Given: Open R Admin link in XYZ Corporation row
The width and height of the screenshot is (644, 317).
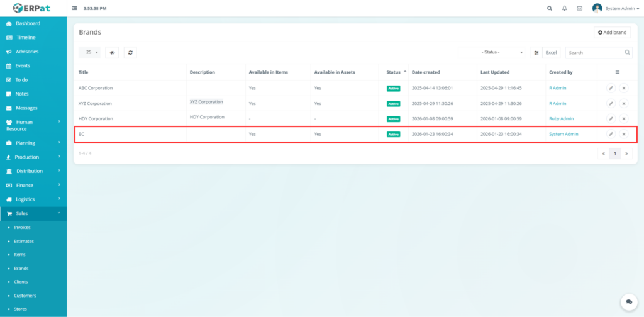Looking at the screenshot, I should pos(558,104).
